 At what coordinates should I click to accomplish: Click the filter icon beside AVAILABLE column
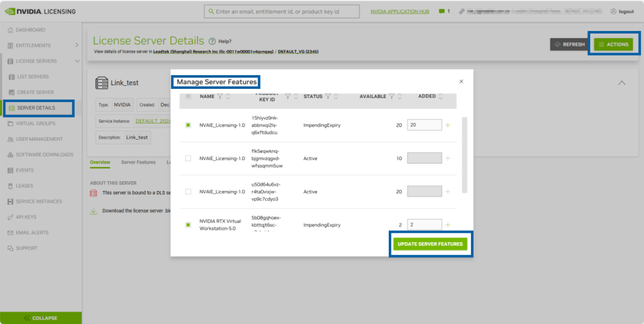pyautogui.click(x=392, y=97)
